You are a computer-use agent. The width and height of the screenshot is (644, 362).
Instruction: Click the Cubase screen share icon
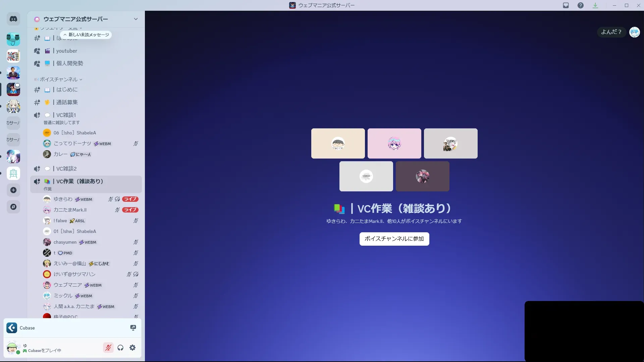click(x=133, y=328)
